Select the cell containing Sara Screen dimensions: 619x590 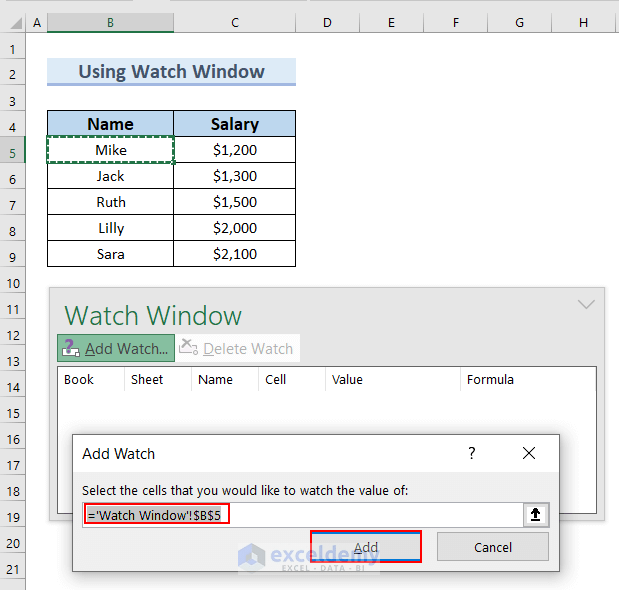point(111,254)
